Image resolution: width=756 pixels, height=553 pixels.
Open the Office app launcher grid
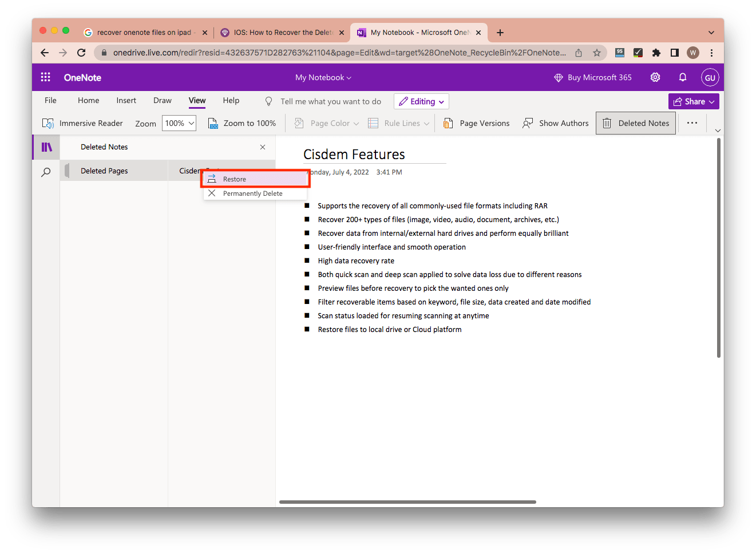click(x=46, y=77)
